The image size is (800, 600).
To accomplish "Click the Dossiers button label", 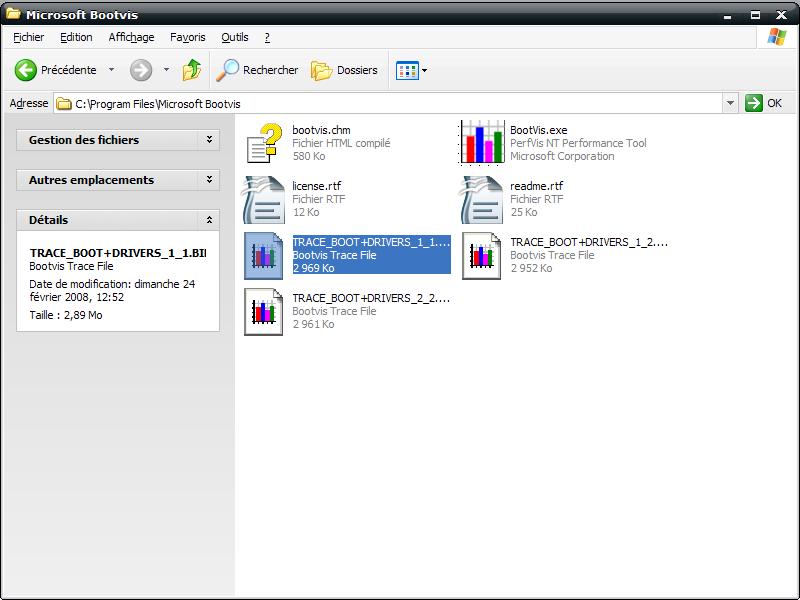I will click(357, 70).
